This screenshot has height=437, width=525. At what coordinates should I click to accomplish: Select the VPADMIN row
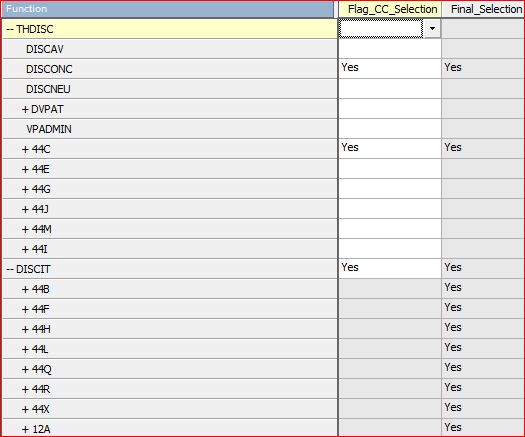(x=170, y=129)
